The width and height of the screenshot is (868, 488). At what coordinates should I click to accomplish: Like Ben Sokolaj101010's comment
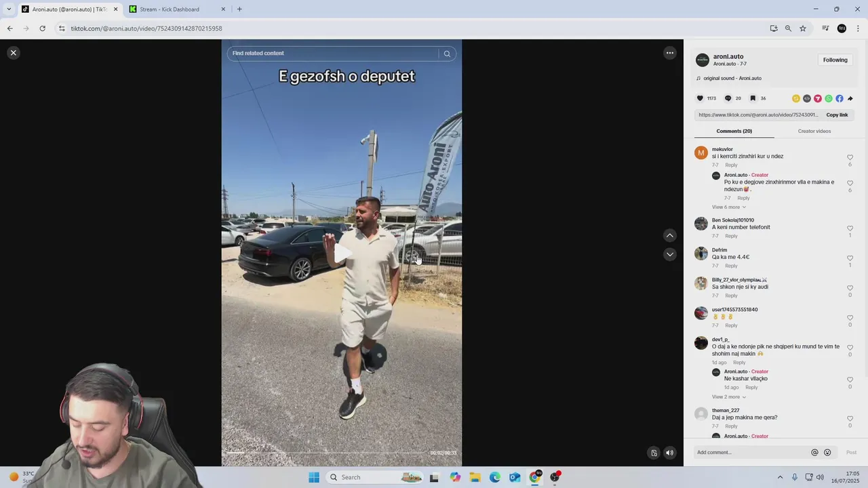coord(850,228)
